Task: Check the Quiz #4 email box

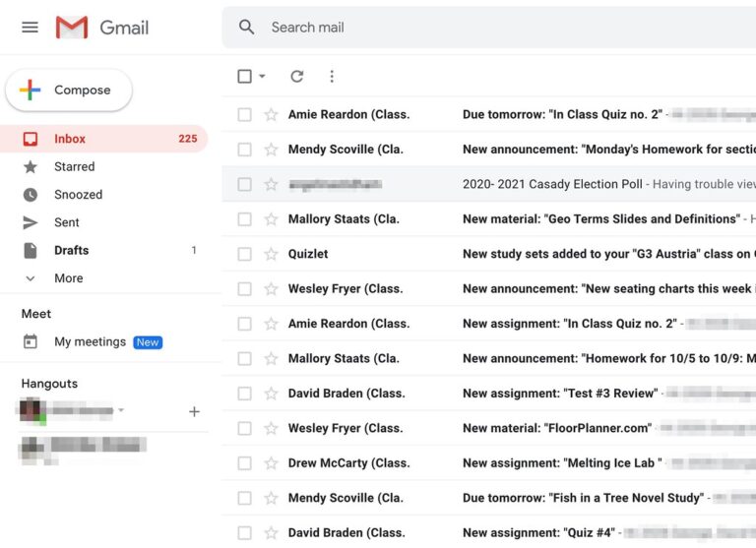Action: (244, 532)
